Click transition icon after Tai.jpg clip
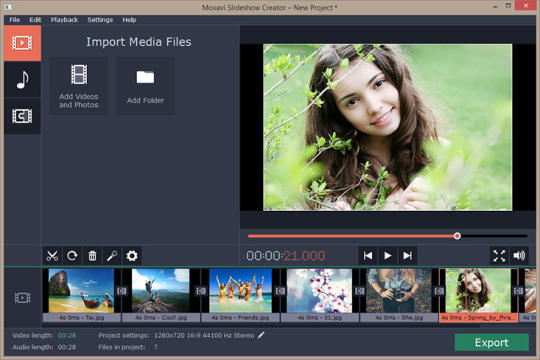540x360 pixels. click(x=122, y=291)
